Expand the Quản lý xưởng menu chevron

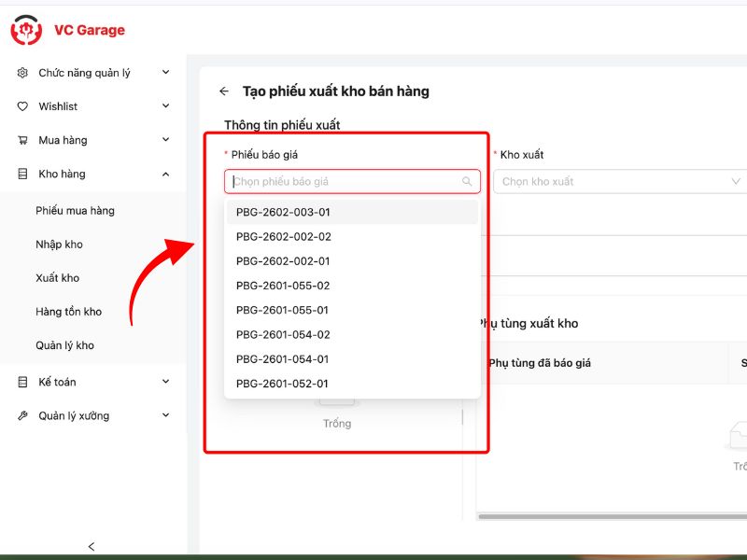165,415
